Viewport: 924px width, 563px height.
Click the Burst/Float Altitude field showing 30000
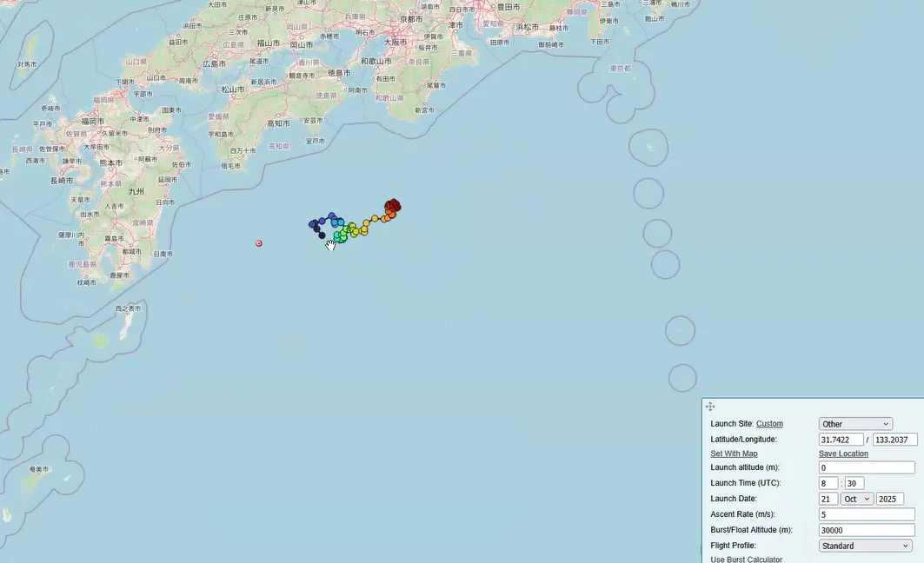click(867, 530)
